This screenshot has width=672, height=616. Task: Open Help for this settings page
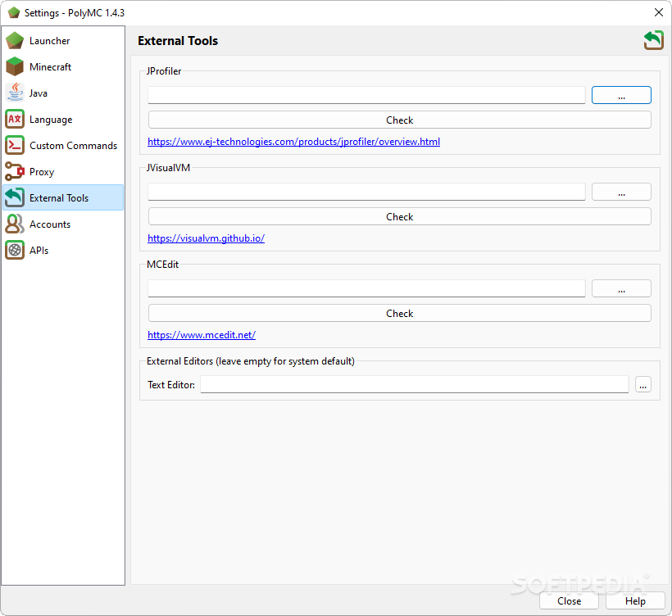coord(635,601)
